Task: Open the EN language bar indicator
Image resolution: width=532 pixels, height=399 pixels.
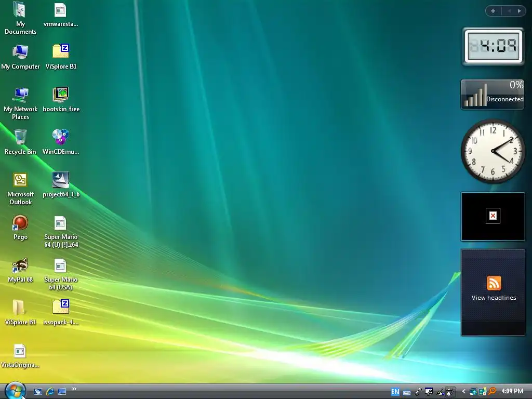Action: [x=395, y=392]
